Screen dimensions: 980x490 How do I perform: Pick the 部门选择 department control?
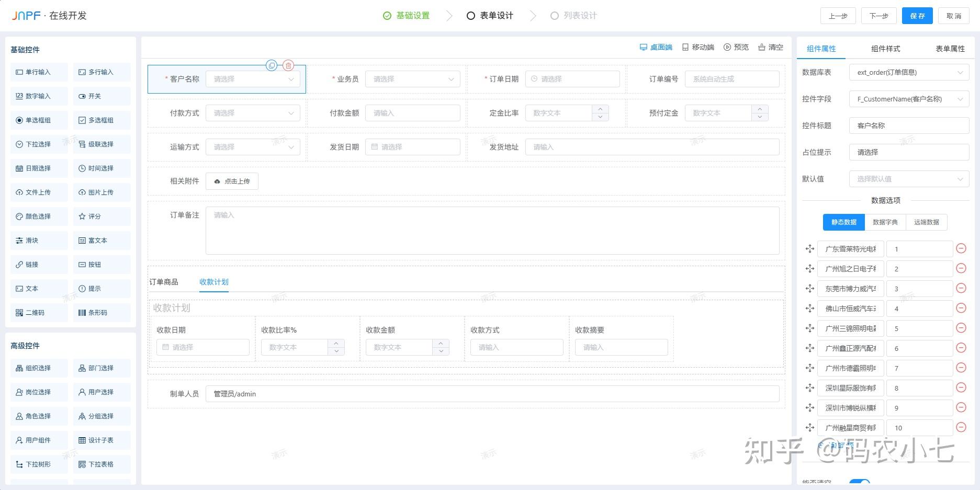tap(102, 368)
